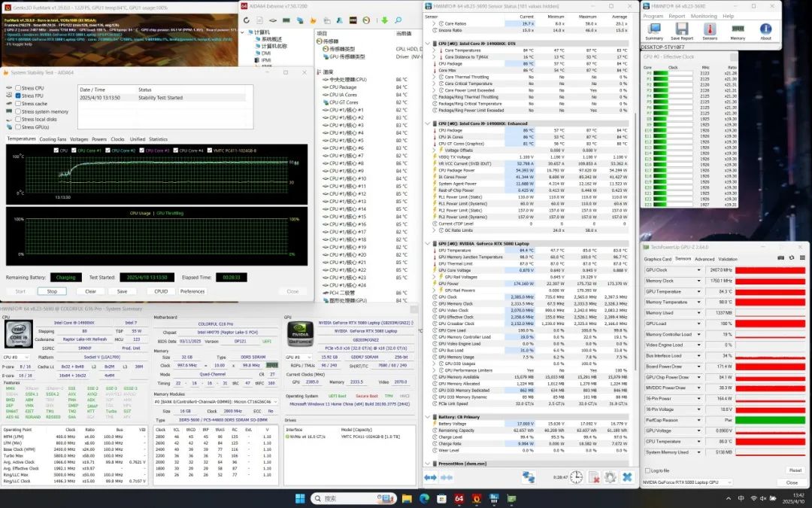Enable the Stress CPU checkbox

tap(18, 88)
